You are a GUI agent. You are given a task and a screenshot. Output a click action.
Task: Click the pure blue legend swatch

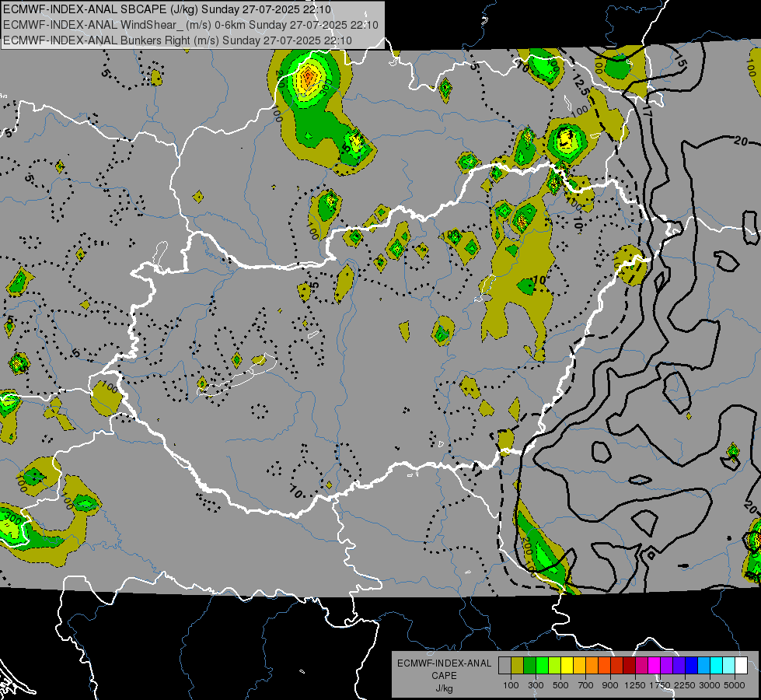tap(692, 665)
